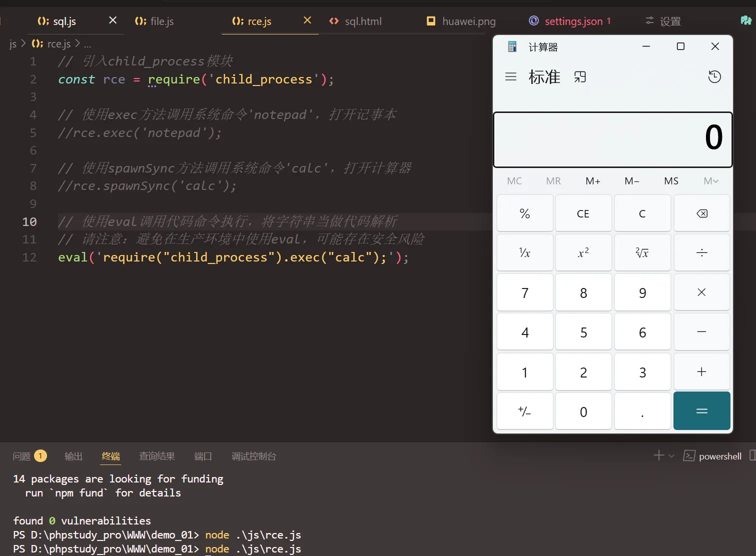Expand the breadcrumb rce.js symbol path
This screenshot has height=556, width=756.
(x=88, y=44)
